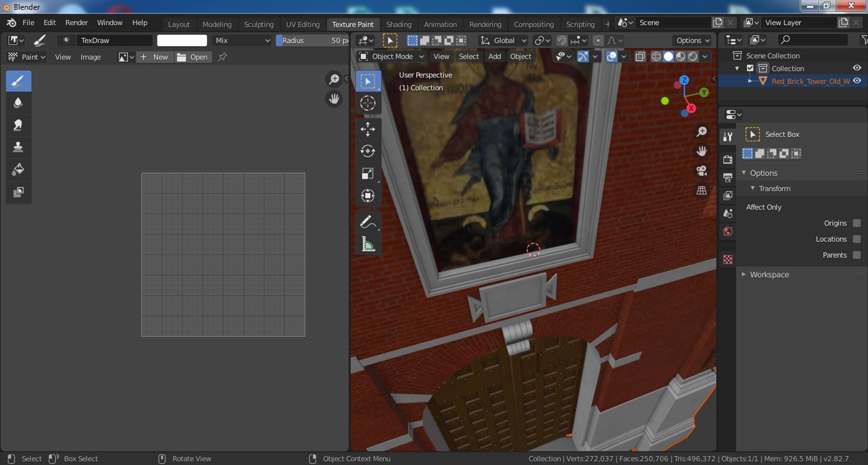Viewport: 868px width, 465px height.
Task: Switch to the Shading workspace tab
Action: (x=399, y=24)
